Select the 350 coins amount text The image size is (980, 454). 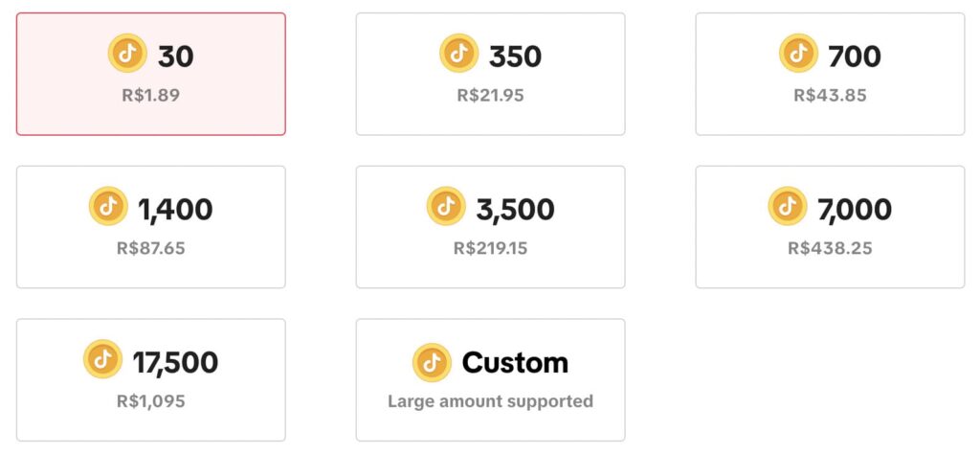[x=515, y=57]
